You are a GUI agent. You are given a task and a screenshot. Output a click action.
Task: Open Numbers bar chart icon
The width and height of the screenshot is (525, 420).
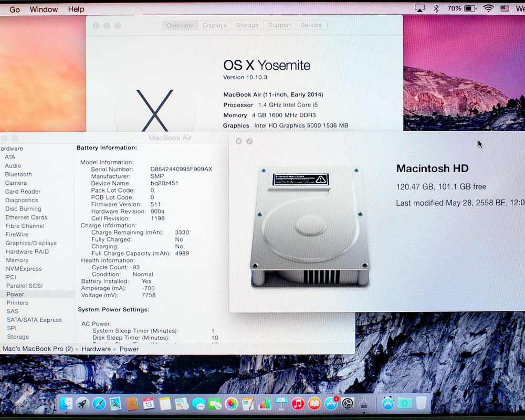pos(265,404)
